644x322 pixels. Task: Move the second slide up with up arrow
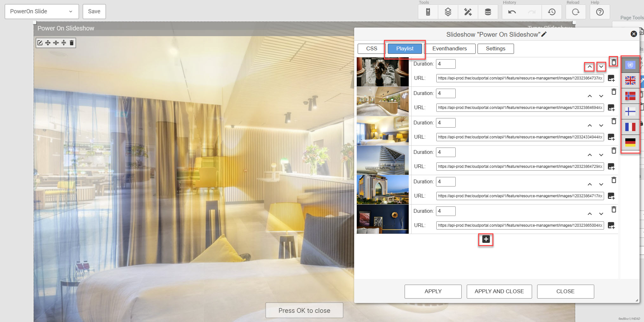pyautogui.click(x=590, y=96)
